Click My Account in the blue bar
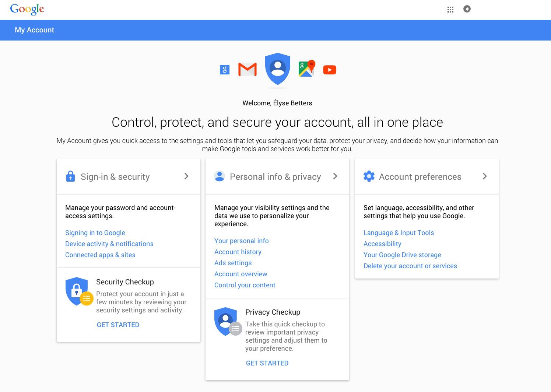This screenshot has height=392, width=551. (x=34, y=30)
